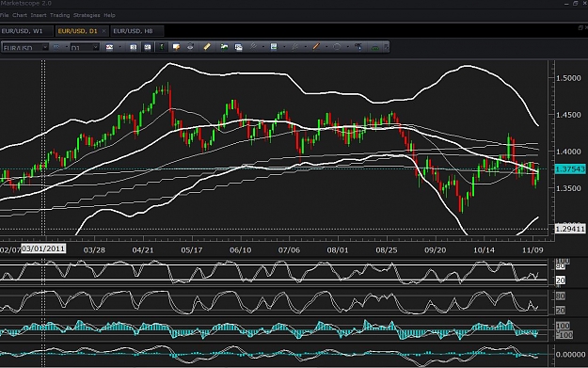Image resolution: width=588 pixels, height=368 pixels.
Task: Click the eye-shaped toolbar icon
Action: click(x=190, y=47)
